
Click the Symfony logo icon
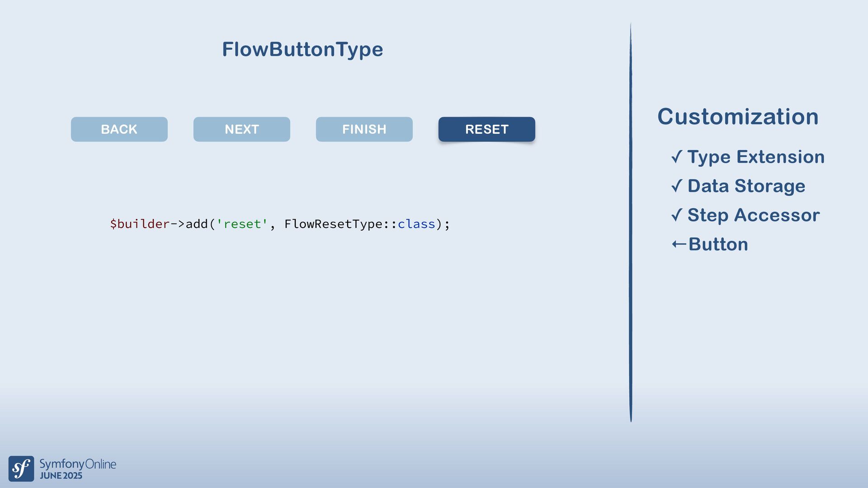[x=21, y=469]
